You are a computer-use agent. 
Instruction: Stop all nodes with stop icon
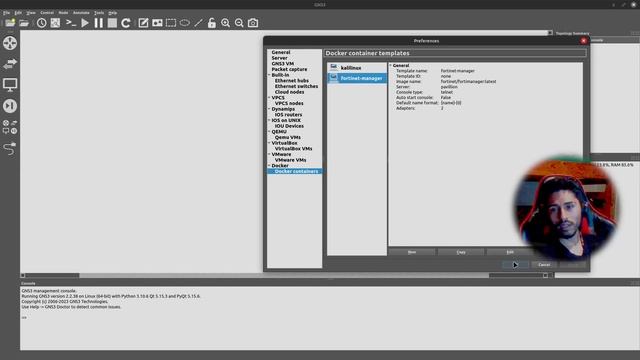coord(112,23)
